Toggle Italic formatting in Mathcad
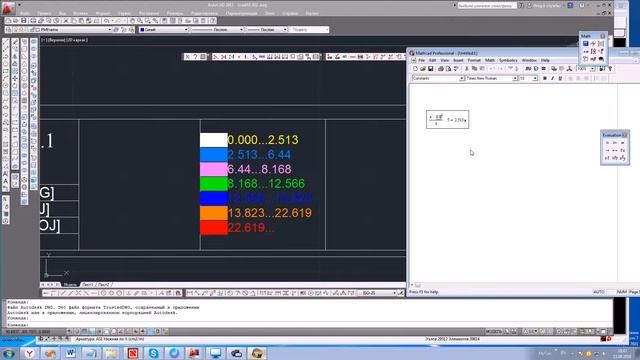The width and height of the screenshot is (640, 360). [552, 78]
